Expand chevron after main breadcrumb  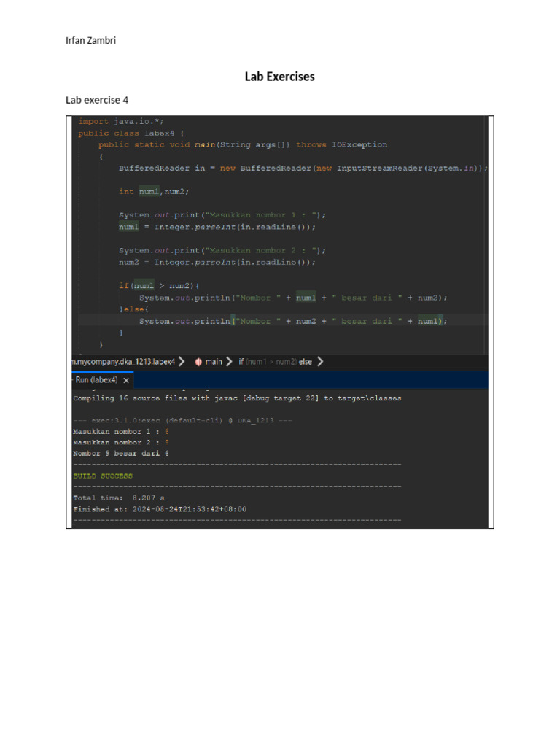[x=229, y=361]
